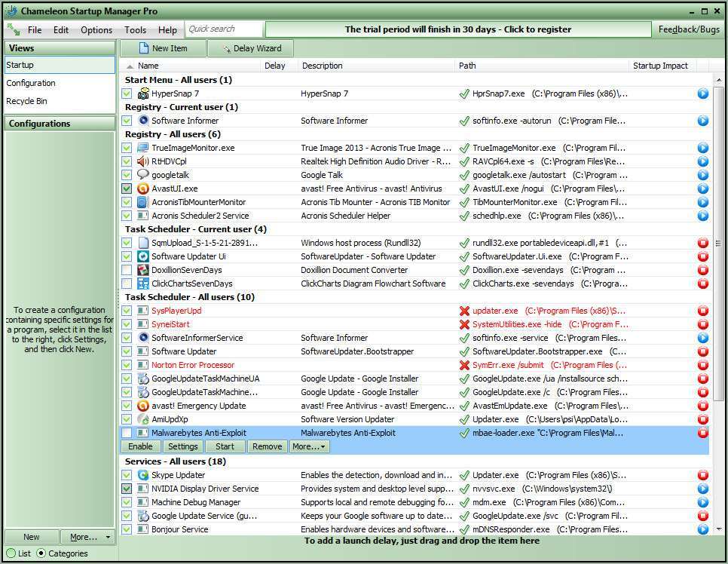Screen dimensions: 728x564
Task: Click the application logo icon left of File menu
Action: [14, 29]
